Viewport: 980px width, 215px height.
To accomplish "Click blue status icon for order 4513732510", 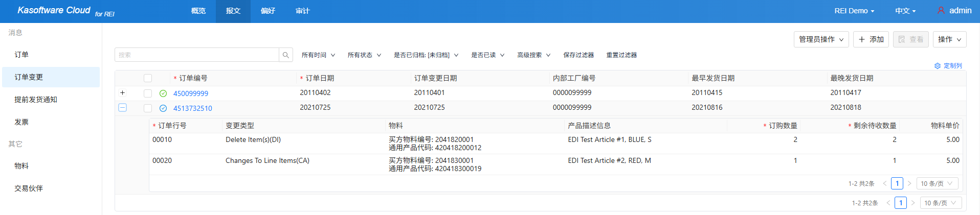I will (163, 108).
